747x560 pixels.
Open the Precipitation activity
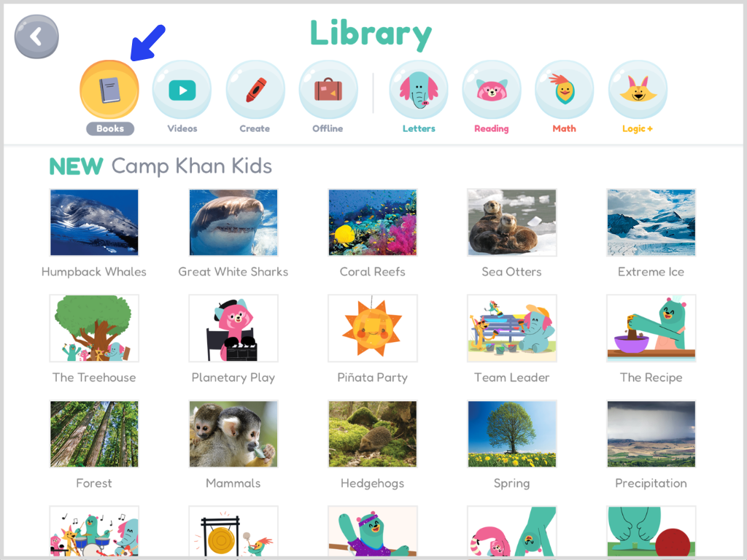(651, 434)
